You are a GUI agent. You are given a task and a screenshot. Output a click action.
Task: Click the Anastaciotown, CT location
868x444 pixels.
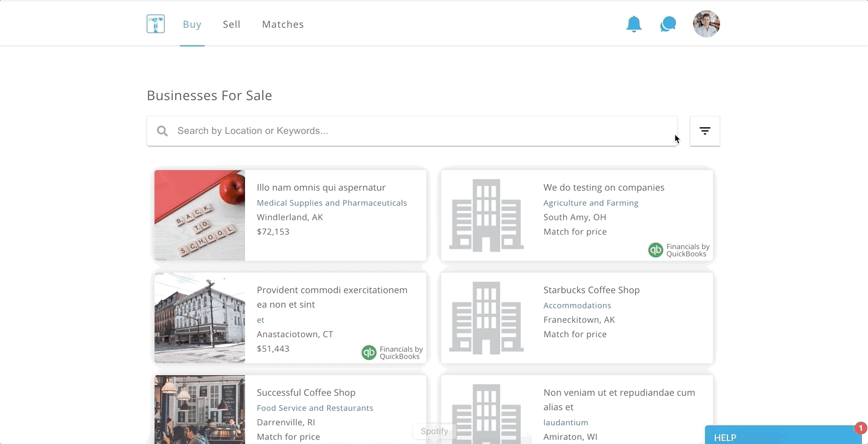point(295,334)
